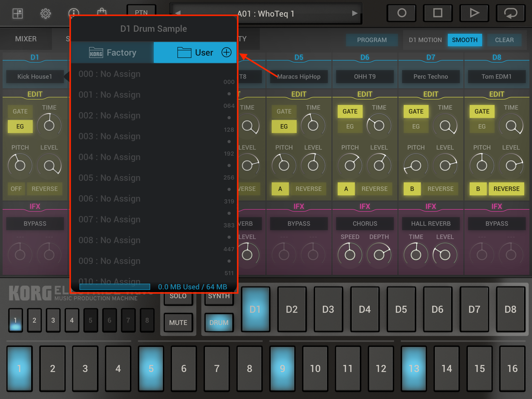This screenshot has width=532, height=399.
Task: Click CLEAR motion button
Action: tap(504, 40)
